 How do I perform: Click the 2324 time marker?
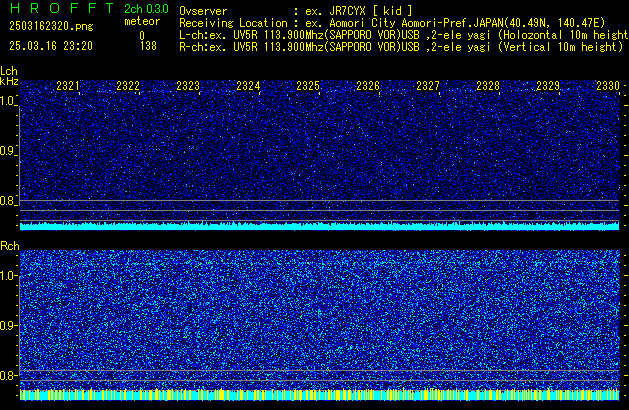pyautogui.click(x=248, y=86)
